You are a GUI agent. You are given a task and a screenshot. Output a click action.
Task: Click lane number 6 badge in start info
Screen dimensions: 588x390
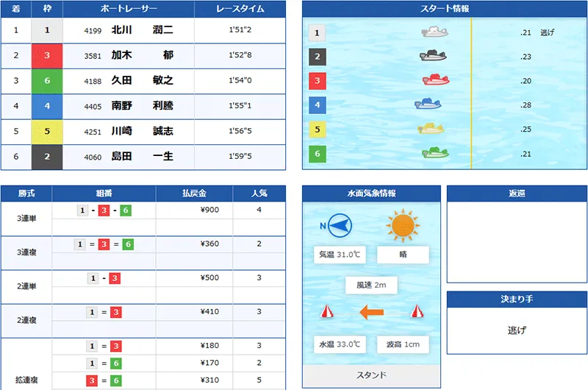(318, 154)
